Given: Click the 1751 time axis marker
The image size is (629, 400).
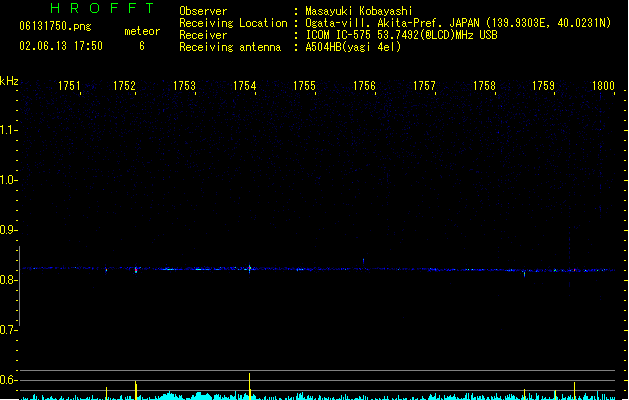Looking at the screenshot, I should pyautogui.click(x=69, y=86).
